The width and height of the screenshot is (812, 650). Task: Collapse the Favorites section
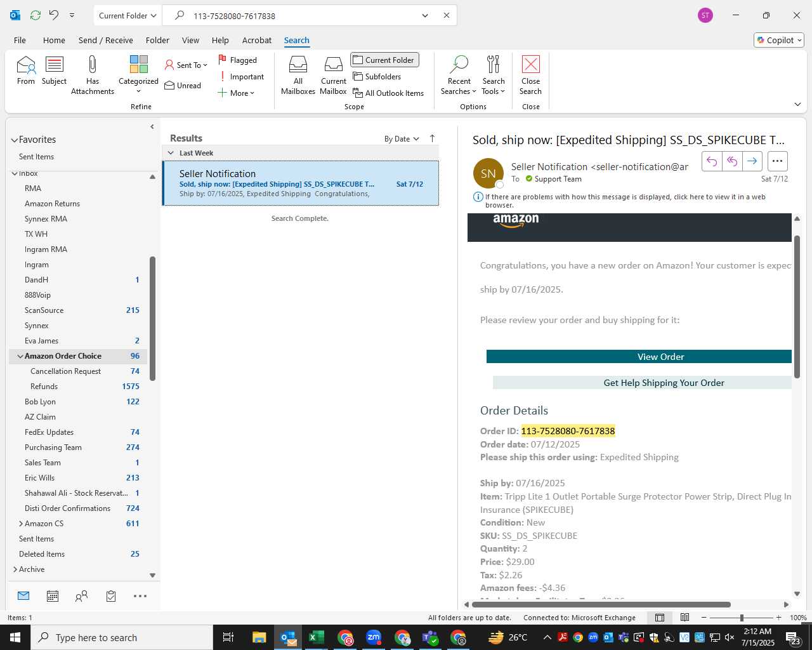[x=15, y=140]
